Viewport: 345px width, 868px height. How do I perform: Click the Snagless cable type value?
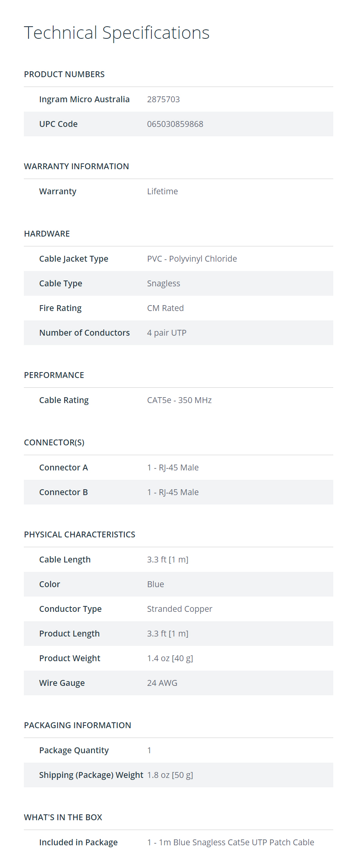pos(164,284)
